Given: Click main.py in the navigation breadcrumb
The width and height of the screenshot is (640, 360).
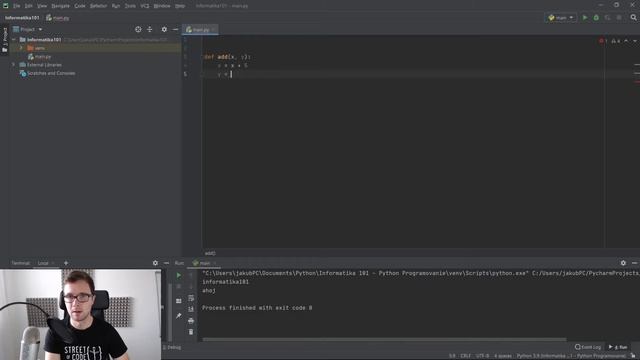Looking at the screenshot, I should (58, 18).
